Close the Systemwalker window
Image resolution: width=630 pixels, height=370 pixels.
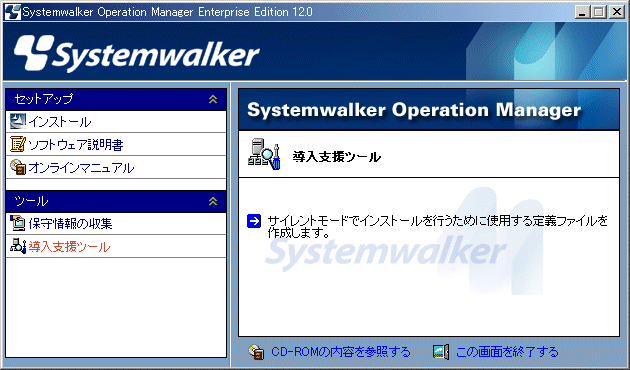617,12
